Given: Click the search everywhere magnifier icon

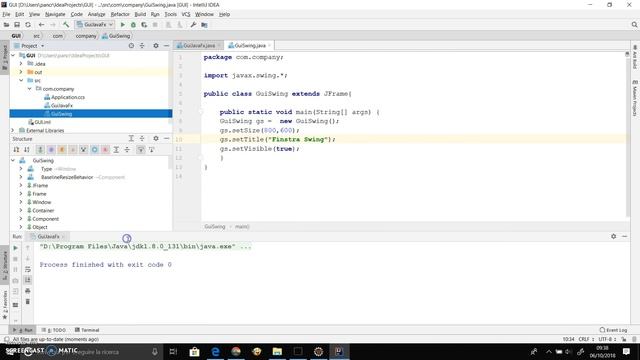Looking at the screenshot, I should click(634, 25).
